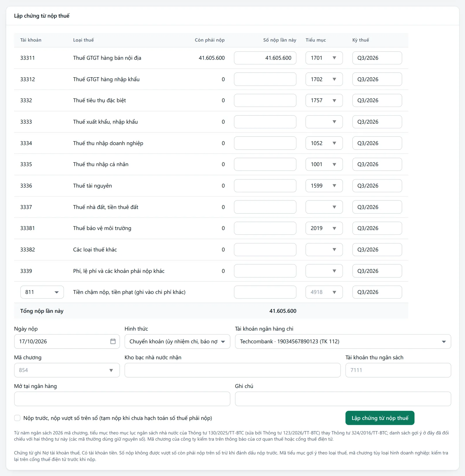Tick the Nộp trước, nộp vượt checkbox
Image resolution: width=465 pixels, height=476 pixels.
(x=17, y=418)
